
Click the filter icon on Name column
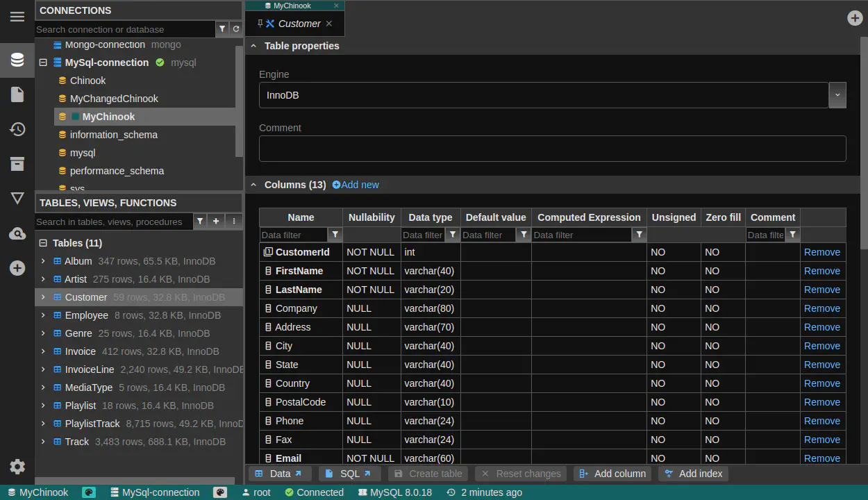[x=335, y=235]
